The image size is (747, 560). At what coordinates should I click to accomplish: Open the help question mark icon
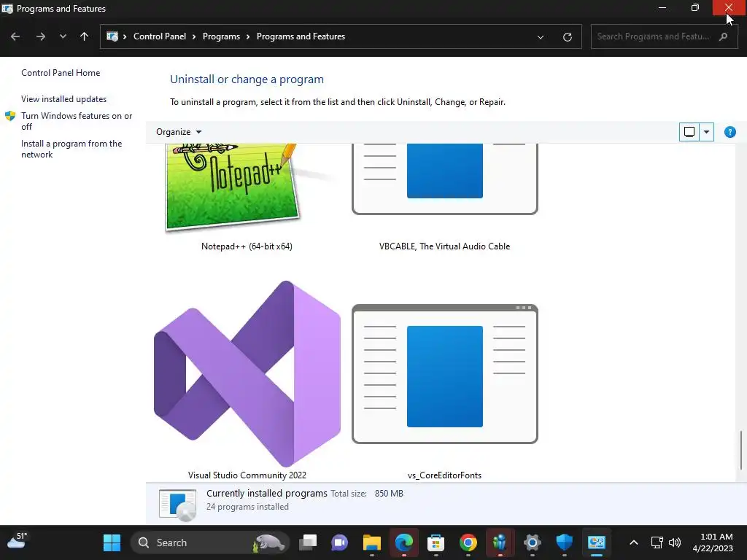729,132
